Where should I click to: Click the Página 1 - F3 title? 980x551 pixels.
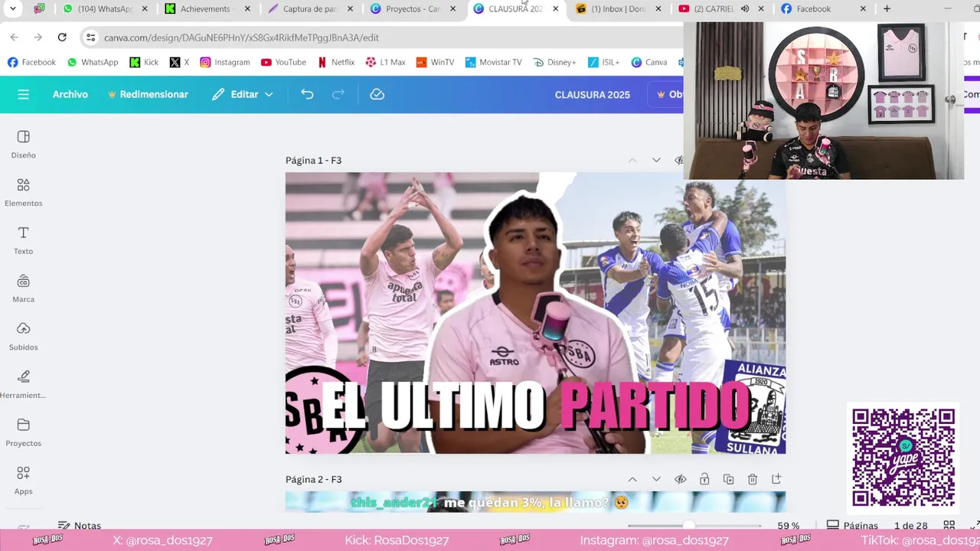pos(313,160)
